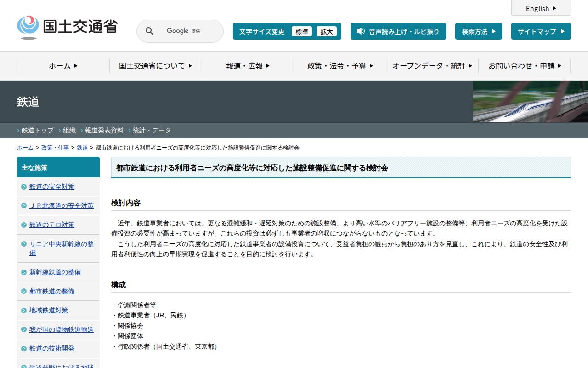Click the bullet icon beside 都市鉄道の整備
588x368 pixels.
click(24, 292)
